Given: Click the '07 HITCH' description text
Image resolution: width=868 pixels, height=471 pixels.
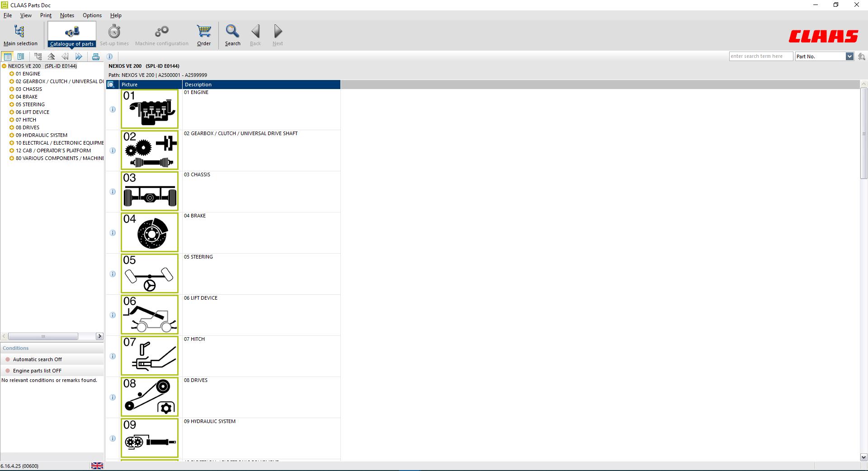Looking at the screenshot, I should [x=194, y=339].
